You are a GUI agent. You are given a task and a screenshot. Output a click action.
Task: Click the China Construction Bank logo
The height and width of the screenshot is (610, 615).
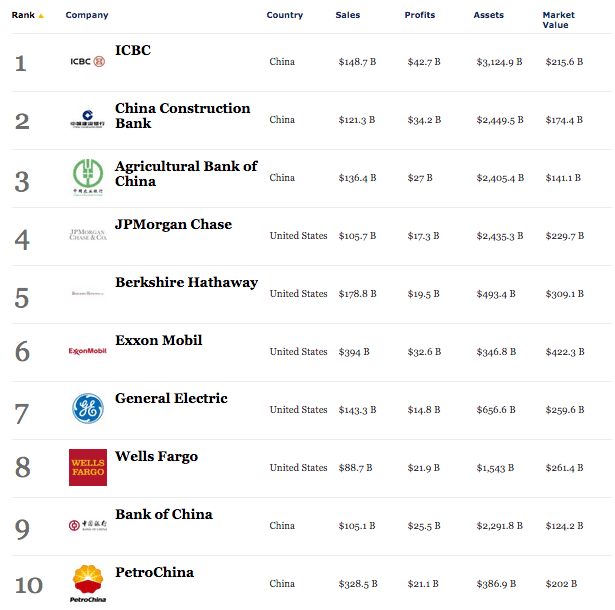[x=87, y=120]
